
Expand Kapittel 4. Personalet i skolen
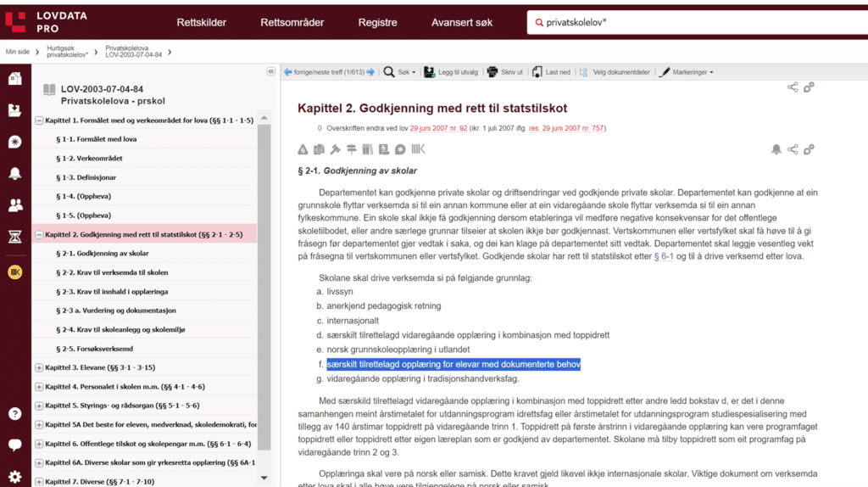[39, 387]
